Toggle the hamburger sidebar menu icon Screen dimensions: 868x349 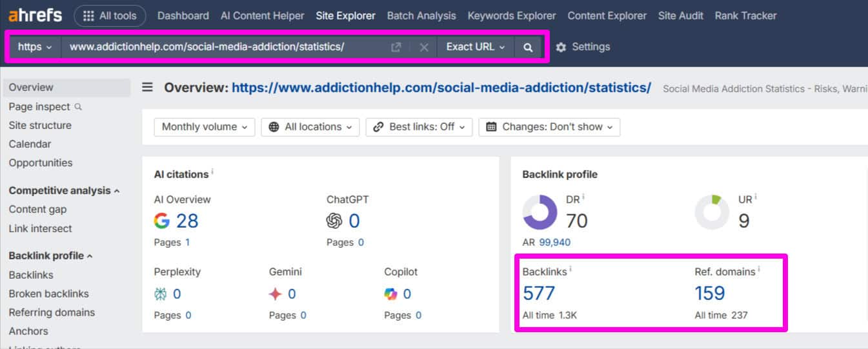pos(148,87)
